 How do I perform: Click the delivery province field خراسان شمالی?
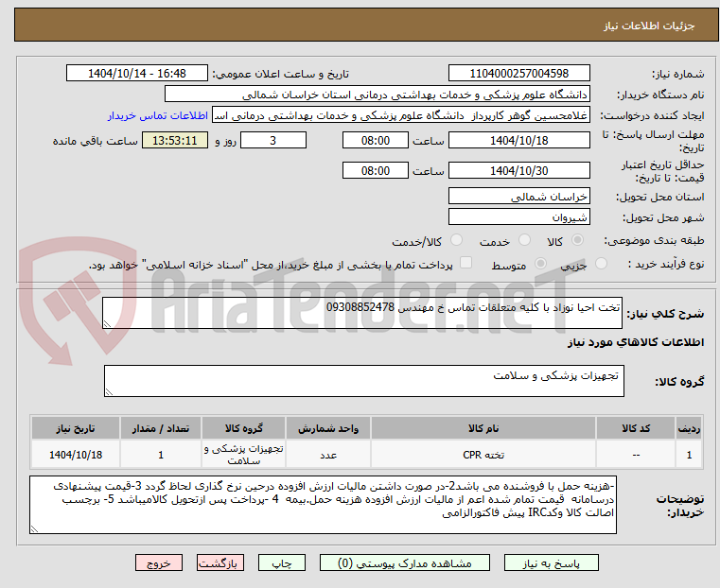(518, 197)
